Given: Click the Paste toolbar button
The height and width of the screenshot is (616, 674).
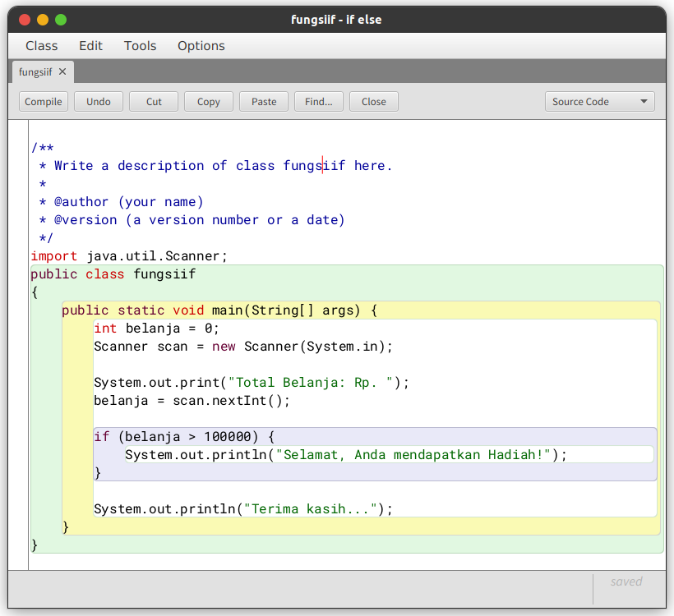Looking at the screenshot, I should coord(264,102).
